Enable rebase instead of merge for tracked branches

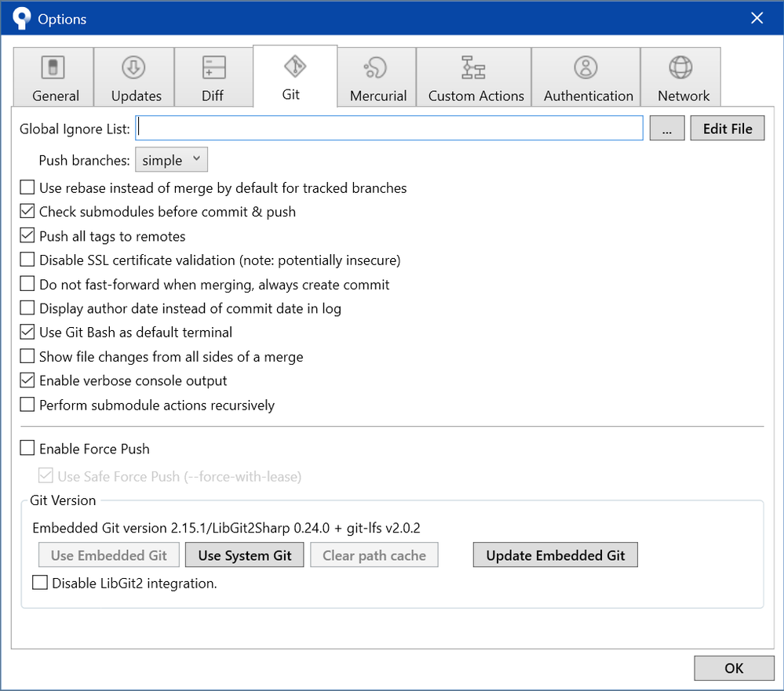point(27,187)
